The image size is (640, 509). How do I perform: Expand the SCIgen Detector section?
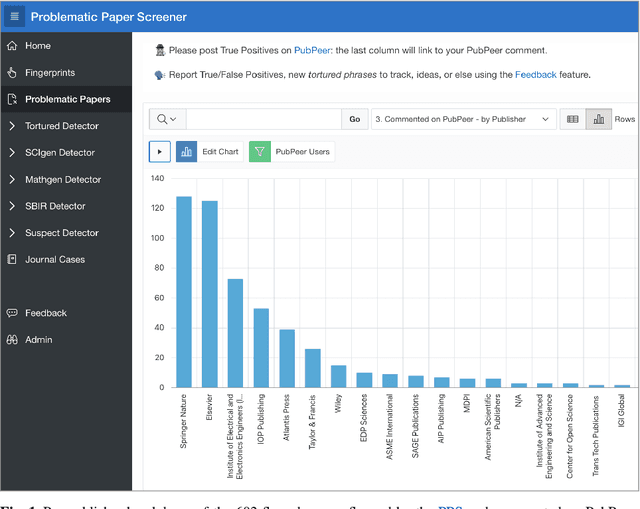12,153
